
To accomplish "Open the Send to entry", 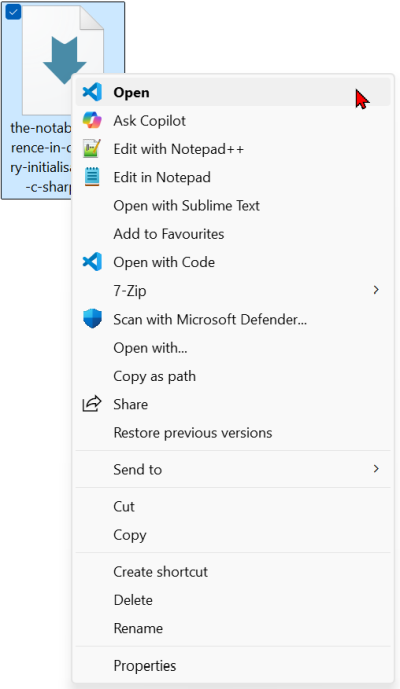I will tap(233, 469).
